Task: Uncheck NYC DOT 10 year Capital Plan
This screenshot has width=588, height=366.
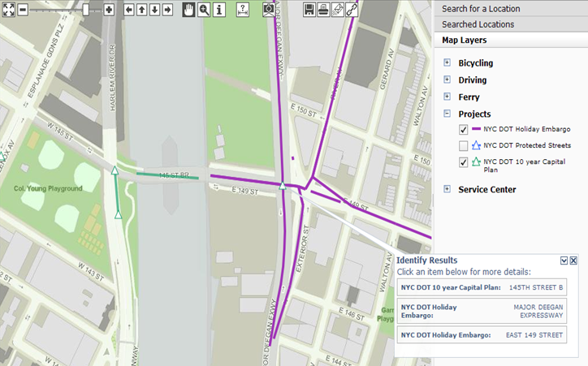Action: pyautogui.click(x=463, y=162)
